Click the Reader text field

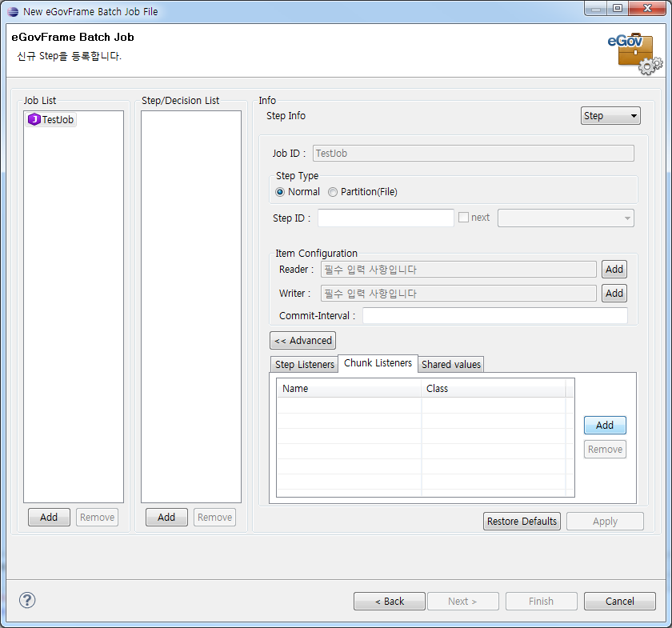point(458,270)
